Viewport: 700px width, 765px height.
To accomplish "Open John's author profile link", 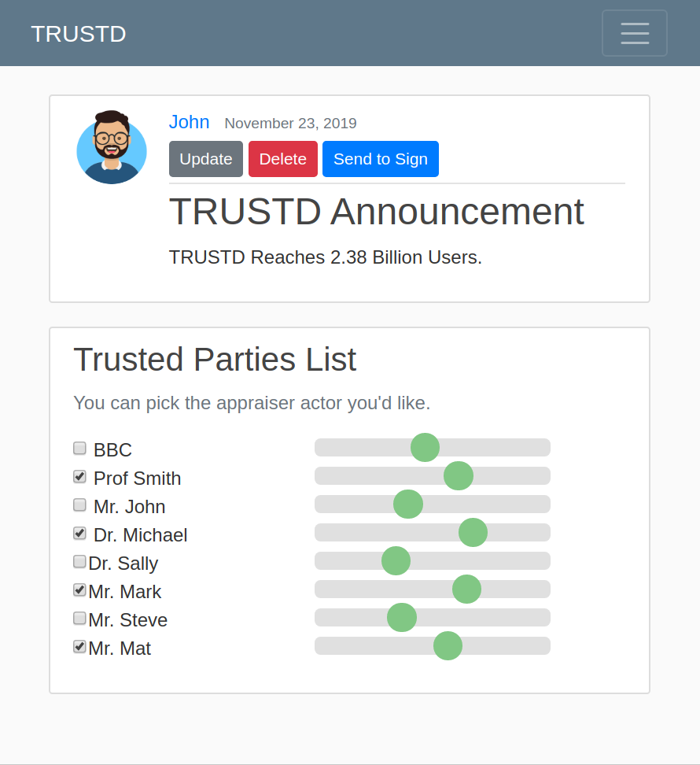I will click(x=189, y=122).
